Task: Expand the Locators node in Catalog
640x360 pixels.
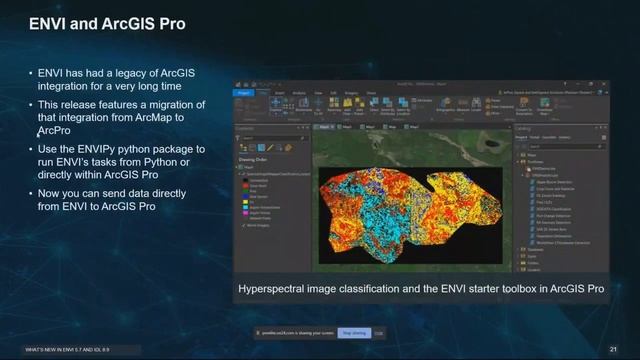Action: pos(518,270)
